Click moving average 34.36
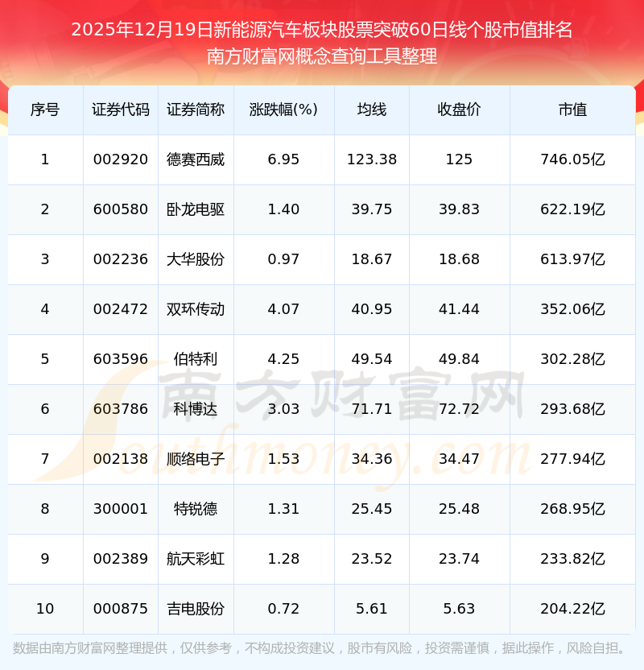Image resolution: width=644 pixels, height=670 pixels. tap(372, 459)
